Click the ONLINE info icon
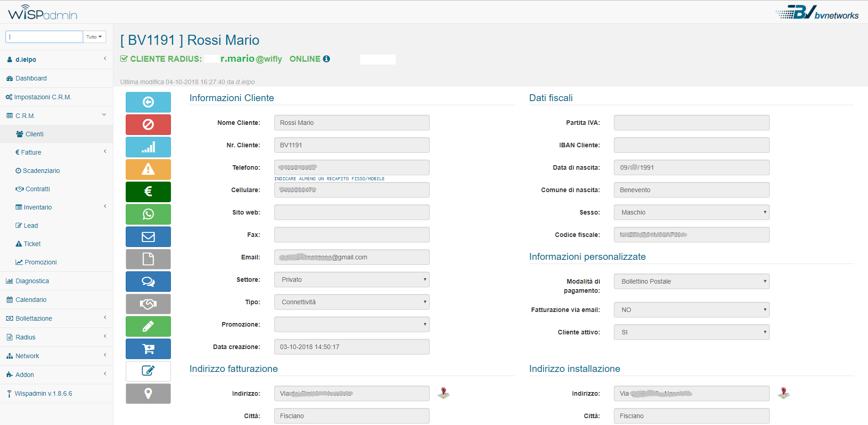Viewport: 868px width, 425px height. (326, 59)
